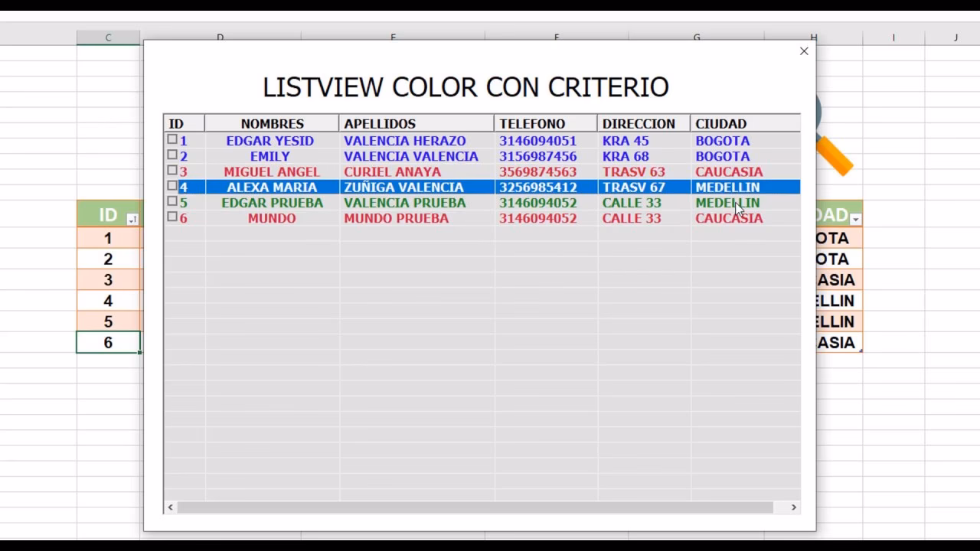Viewport: 980px width, 551px height.
Task: Click phone number 3256985412
Action: click(538, 187)
